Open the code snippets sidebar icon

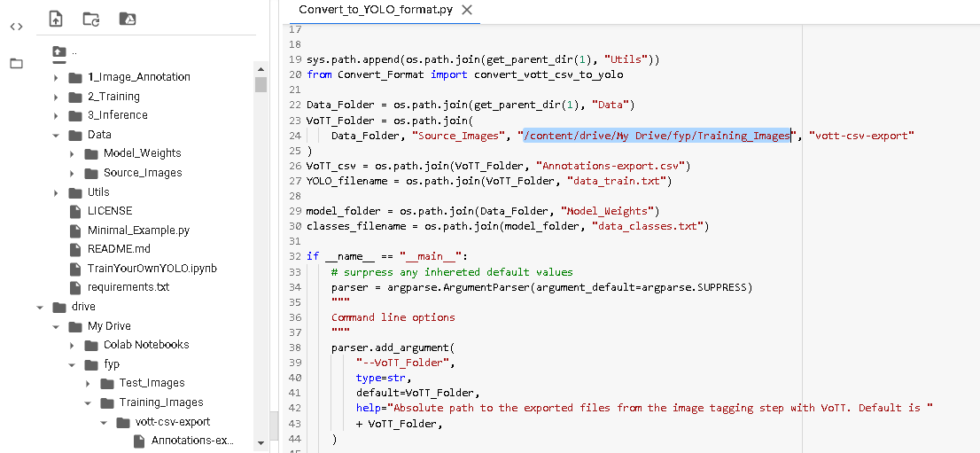(17, 27)
